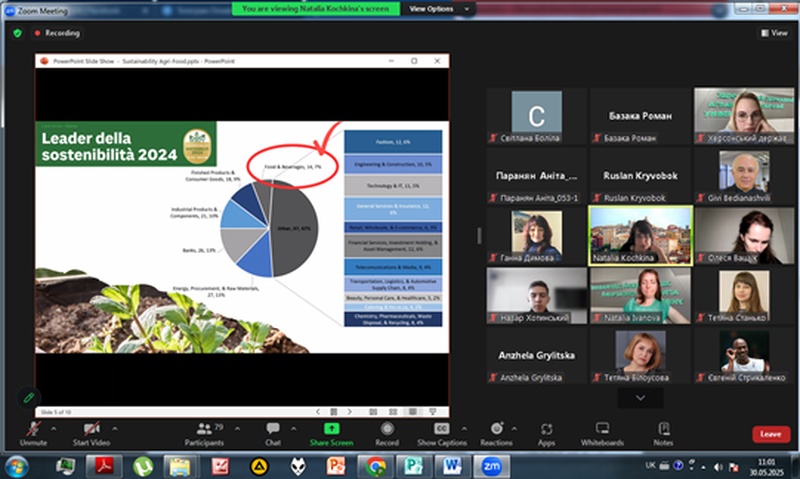The height and width of the screenshot is (479, 800).
Task: Switch to Reading view in PowerPoint
Action: 413,412
